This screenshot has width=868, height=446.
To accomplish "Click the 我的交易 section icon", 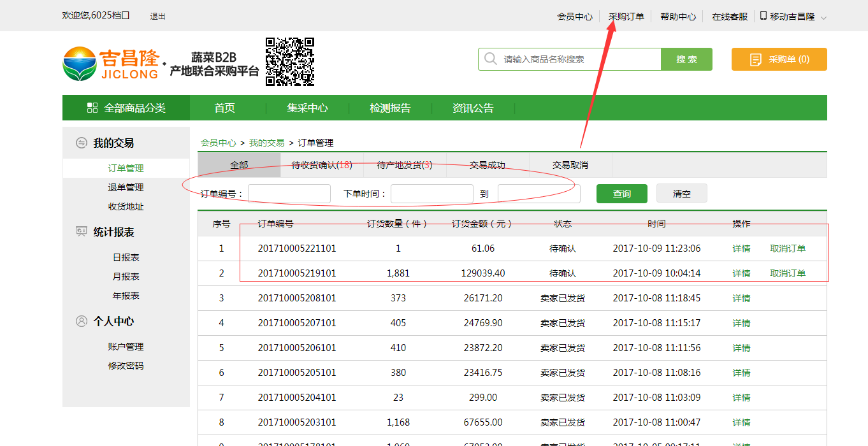I will click(81, 143).
